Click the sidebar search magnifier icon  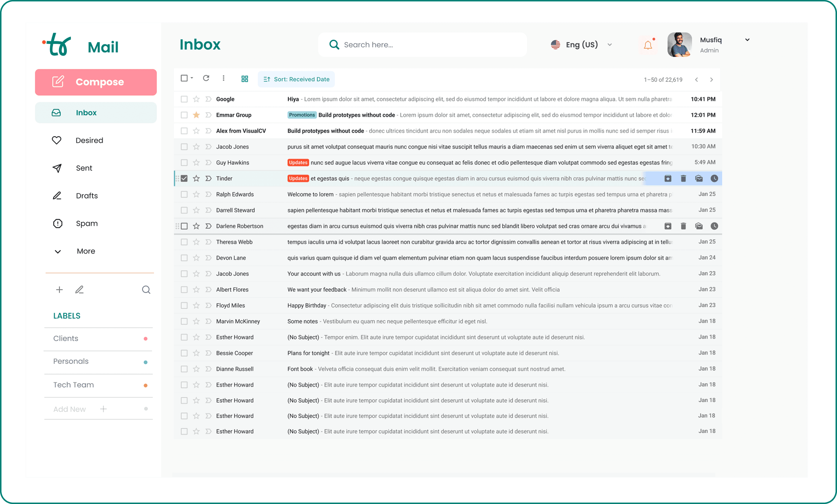coord(146,289)
